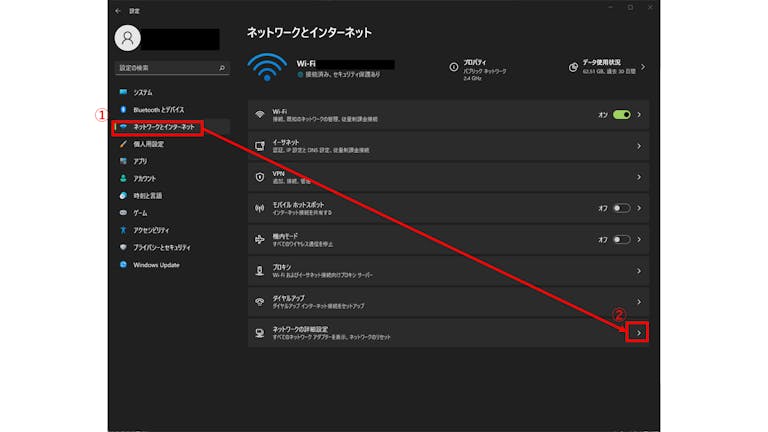Viewport: 768px width, 432px height.
Task: Click the ネットワークの詳細設定 computer icon
Action: [x=260, y=334]
